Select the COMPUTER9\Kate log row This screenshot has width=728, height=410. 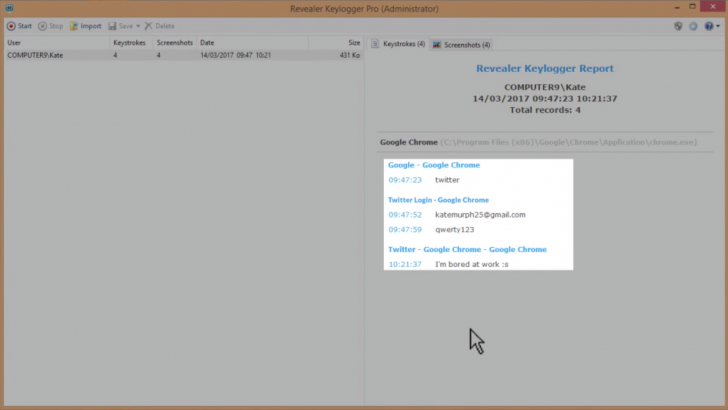click(x=183, y=55)
